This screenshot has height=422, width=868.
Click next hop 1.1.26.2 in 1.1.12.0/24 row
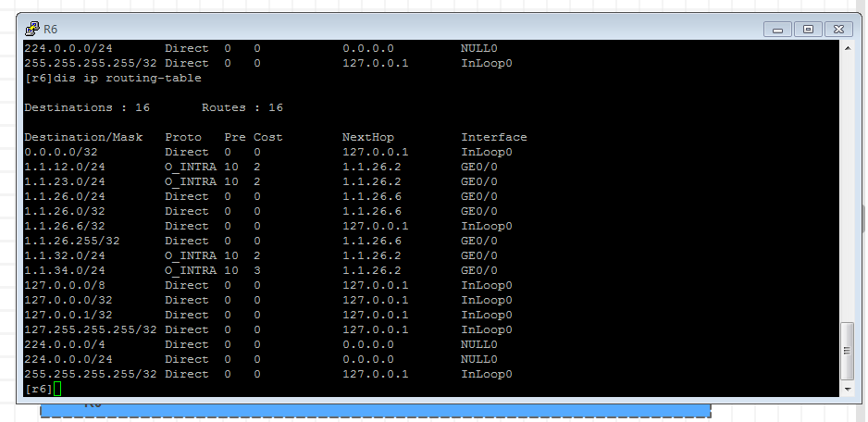(372, 167)
